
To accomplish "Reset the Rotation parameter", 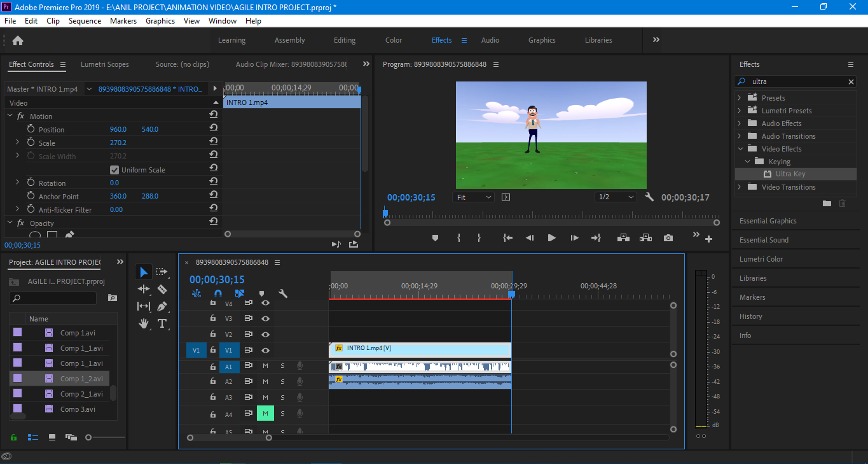I will (214, 182).
